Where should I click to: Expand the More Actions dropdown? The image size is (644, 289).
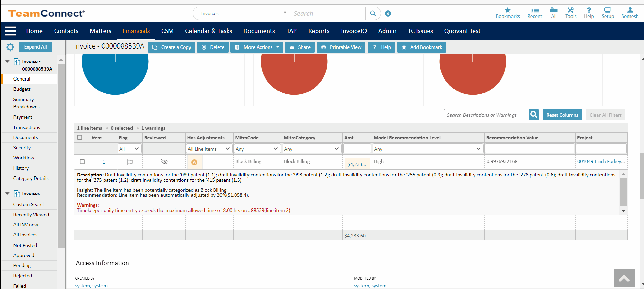coord(257,47)
